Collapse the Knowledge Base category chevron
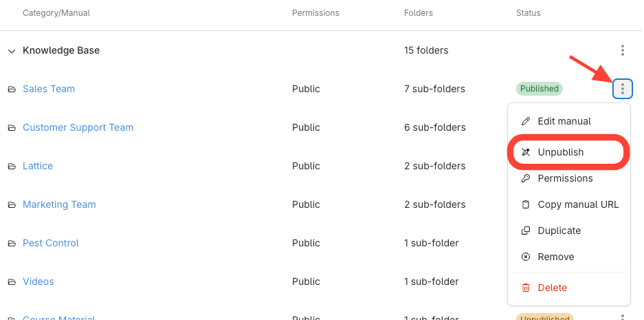This screenshot has height=320, width=644. [x=12, y=51]
